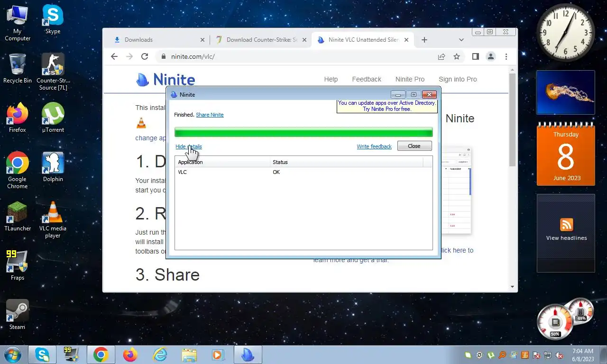Click Ninite Pro in site menu
Screen dimensions: 607x364
pos(410,79)
